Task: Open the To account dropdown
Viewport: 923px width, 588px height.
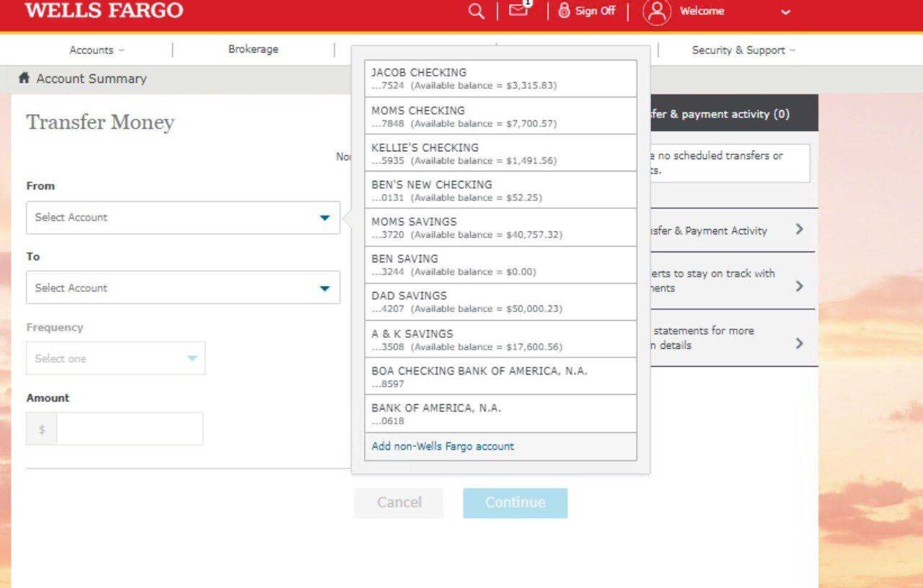Action: [x=183, y=288]
